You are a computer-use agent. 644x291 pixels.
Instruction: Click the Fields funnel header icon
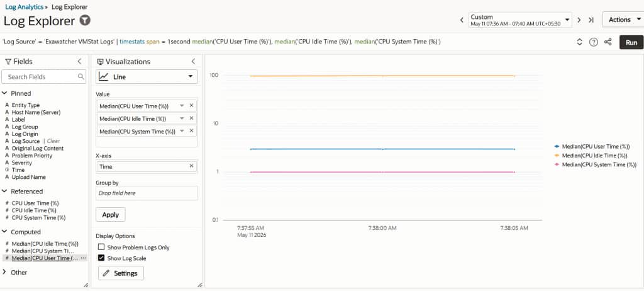(x=8, y=62)
